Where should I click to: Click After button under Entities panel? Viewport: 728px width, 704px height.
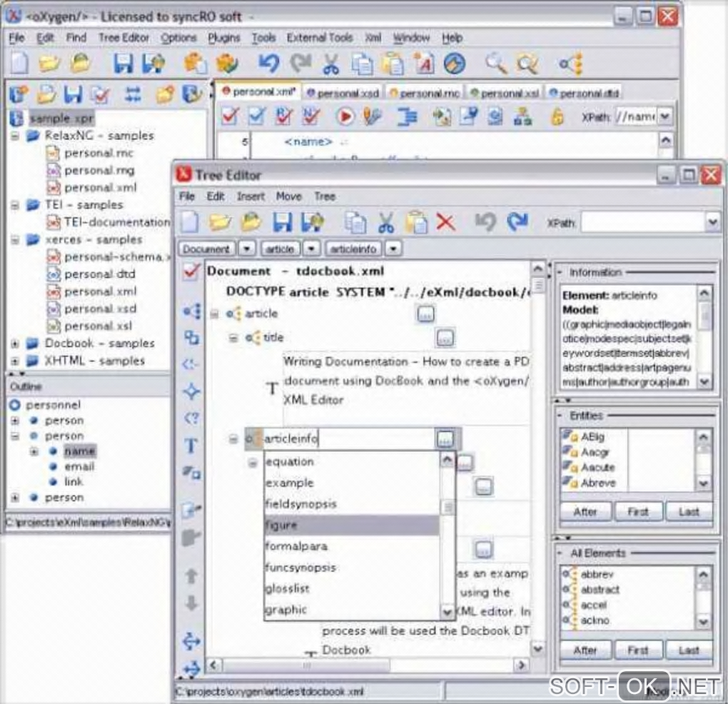(585, 512)
